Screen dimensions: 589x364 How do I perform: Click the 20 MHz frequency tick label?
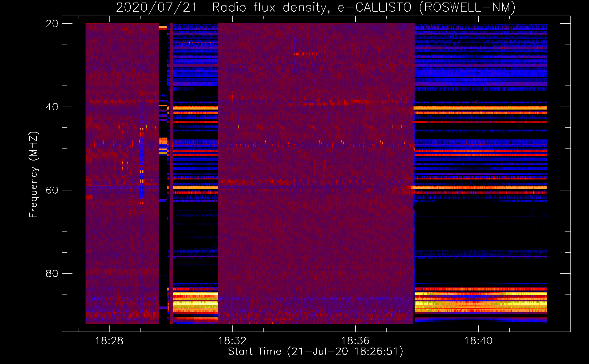click(x=52, y=24)
